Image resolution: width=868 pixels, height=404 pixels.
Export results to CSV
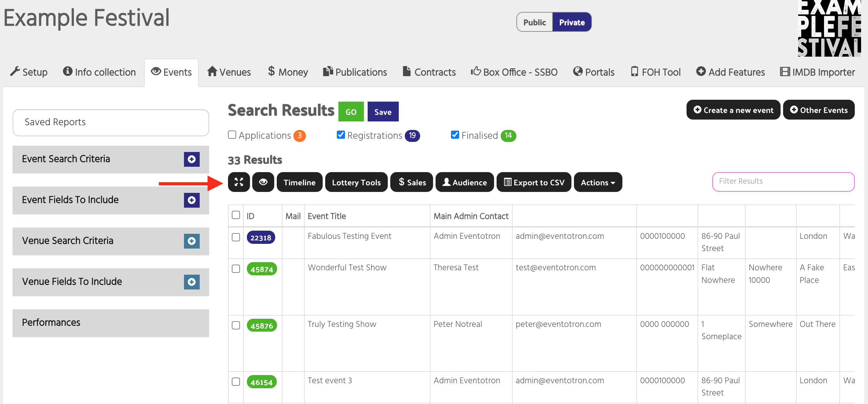pos(534,182)
